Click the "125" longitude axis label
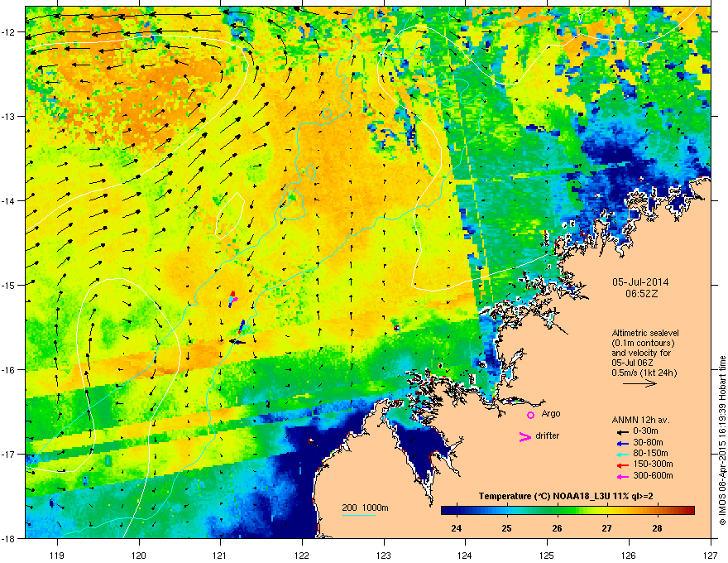This screenshot has height=563, width=728. pos(547,555)
